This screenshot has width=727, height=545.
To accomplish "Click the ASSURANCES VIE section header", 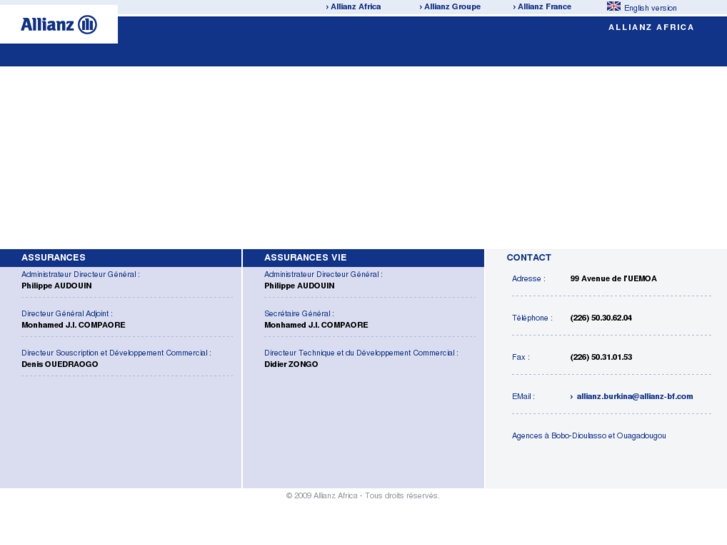I will (x=306, y=257).
